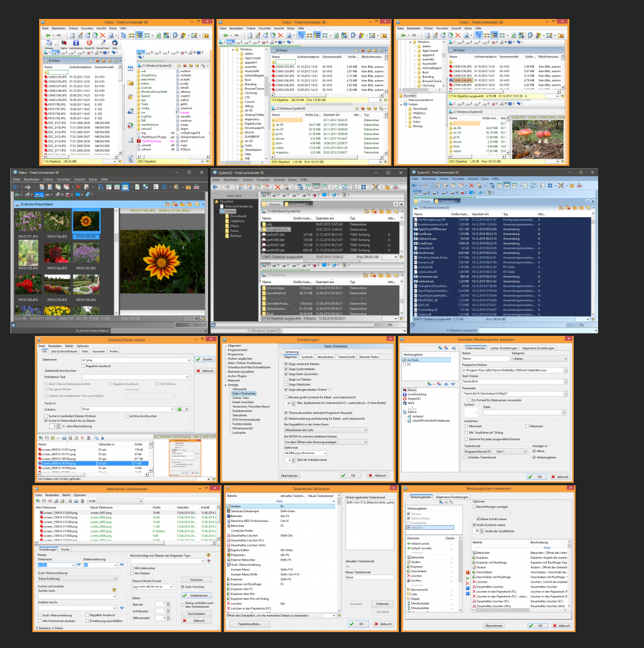Click Tastenkürzelliste... button
644x648 pixels.
click(x=249, y=624)
